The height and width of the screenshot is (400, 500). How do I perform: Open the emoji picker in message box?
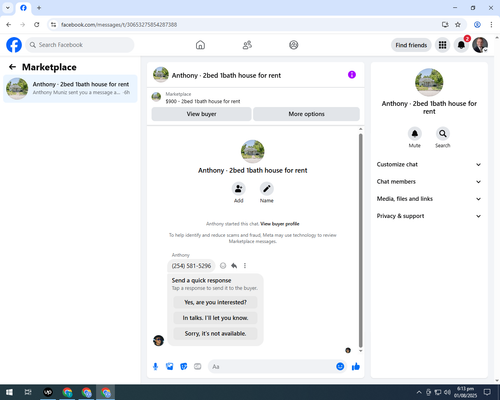(x=340, y=367)
